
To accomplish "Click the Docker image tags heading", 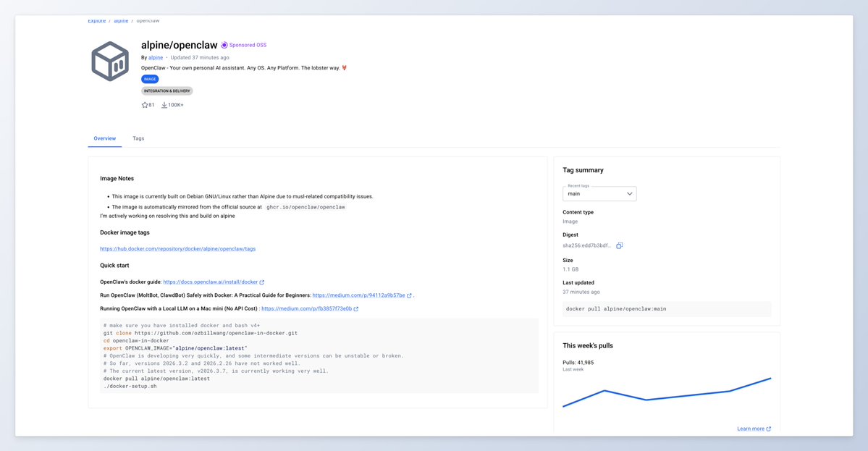I will [x=125, y=233].
